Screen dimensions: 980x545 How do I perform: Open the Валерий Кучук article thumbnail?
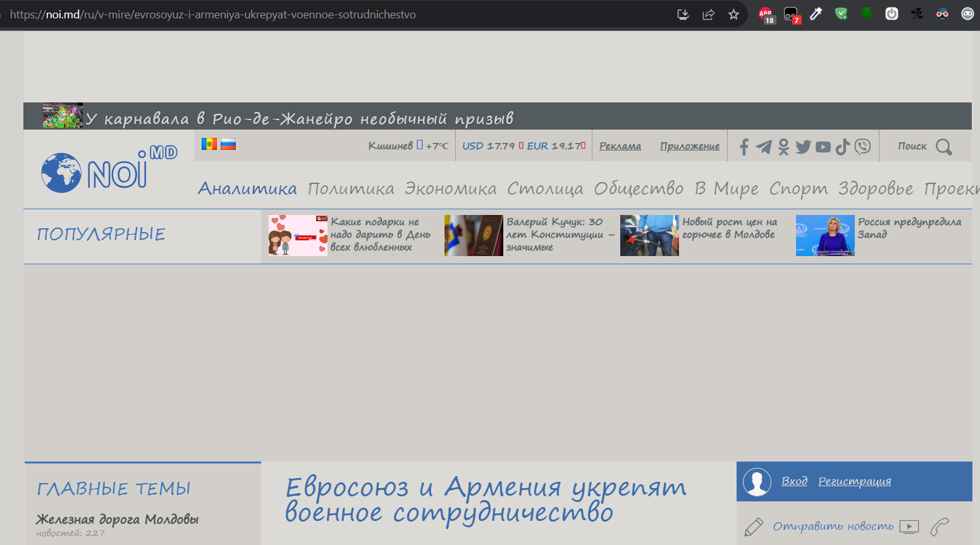474,235
